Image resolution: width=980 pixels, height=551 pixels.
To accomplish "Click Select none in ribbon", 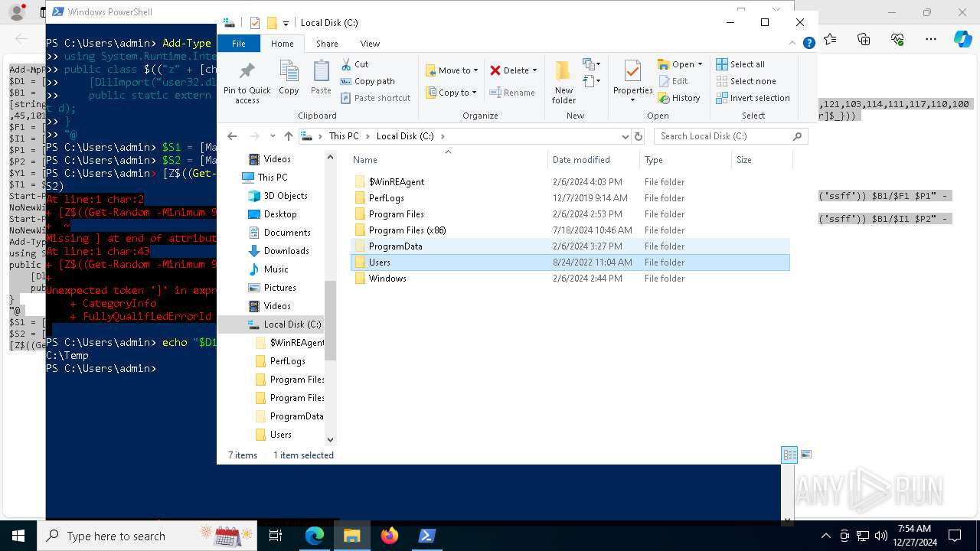I will (x=746, y=81).
